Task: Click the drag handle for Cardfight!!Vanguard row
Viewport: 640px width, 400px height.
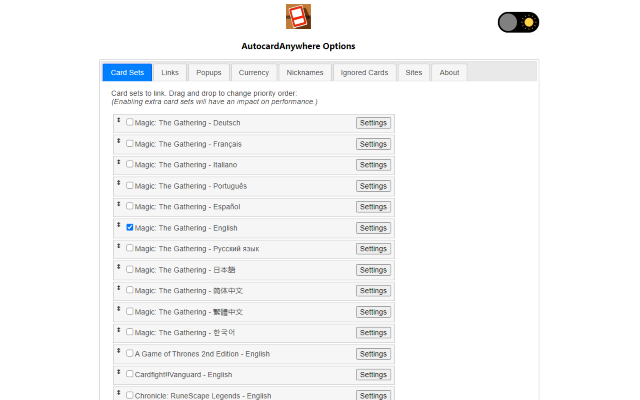Action: point(119,372)
